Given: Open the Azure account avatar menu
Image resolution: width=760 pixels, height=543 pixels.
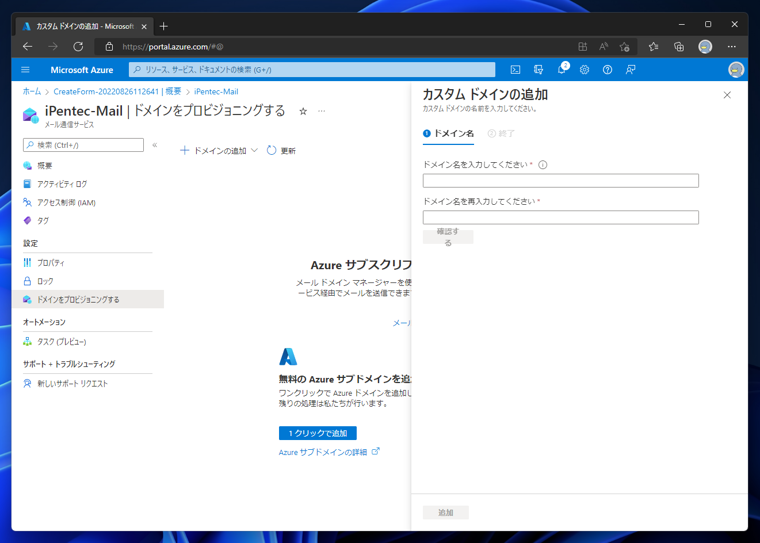Looking at the screenshot, I should (x=736, y=70).
